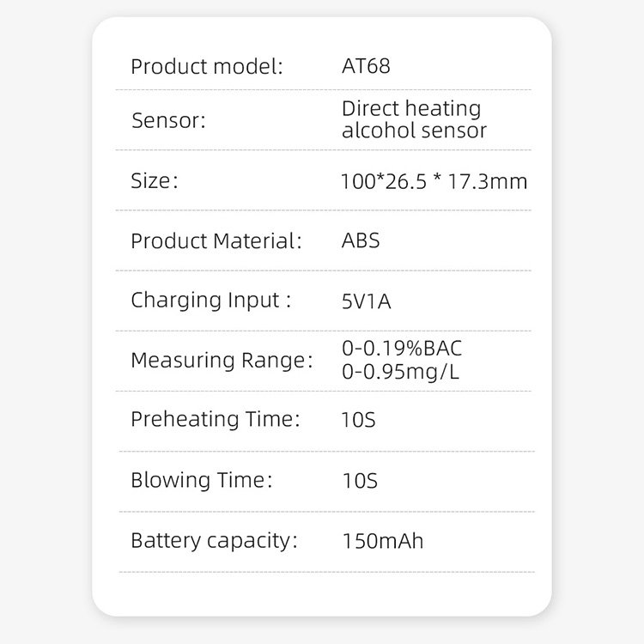
Task: Select the 10S preheating time value
Action: tap(359, 420)
